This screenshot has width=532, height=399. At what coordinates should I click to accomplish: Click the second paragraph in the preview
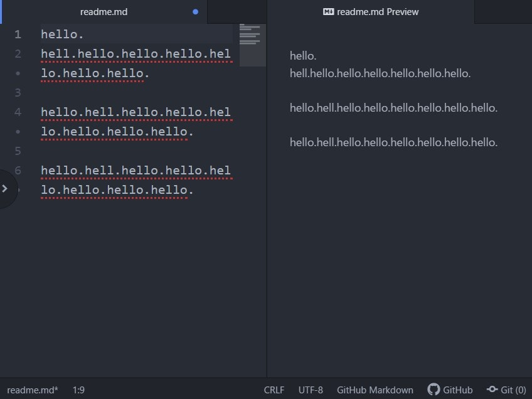coord(393,108)
